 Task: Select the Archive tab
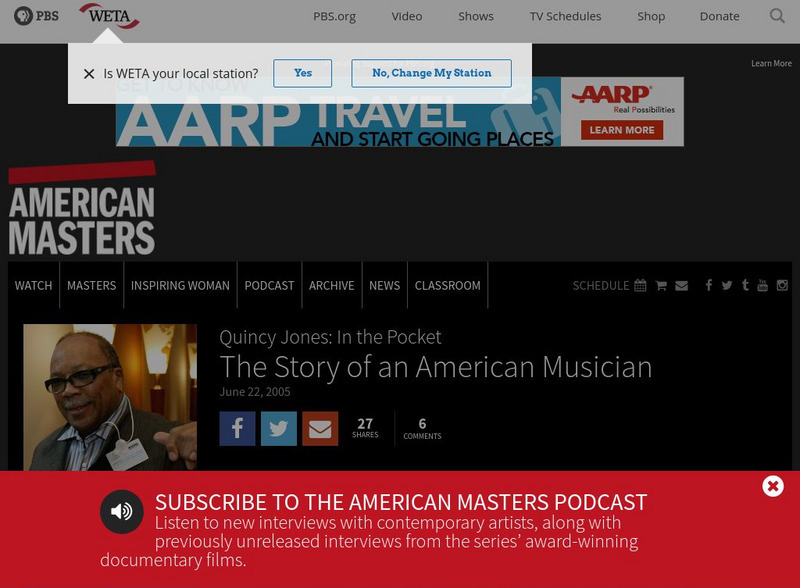coord(332,285)
